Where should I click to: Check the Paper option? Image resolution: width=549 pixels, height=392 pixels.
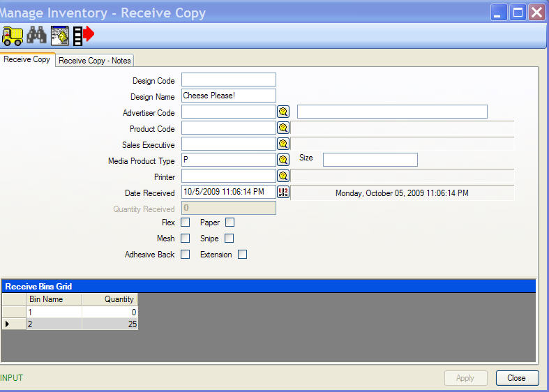tap(230, 223)
